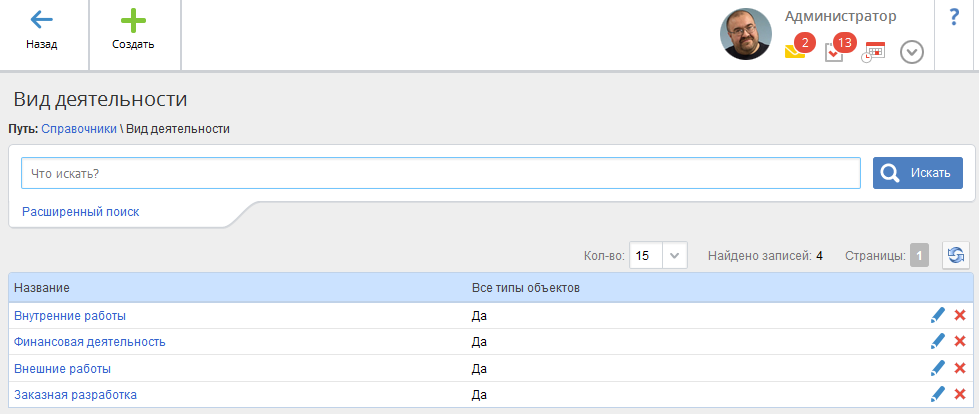Screen dimensions: 979x414
Task: Open Справочники breadcrumb link
Action: [x=79, y=129]
